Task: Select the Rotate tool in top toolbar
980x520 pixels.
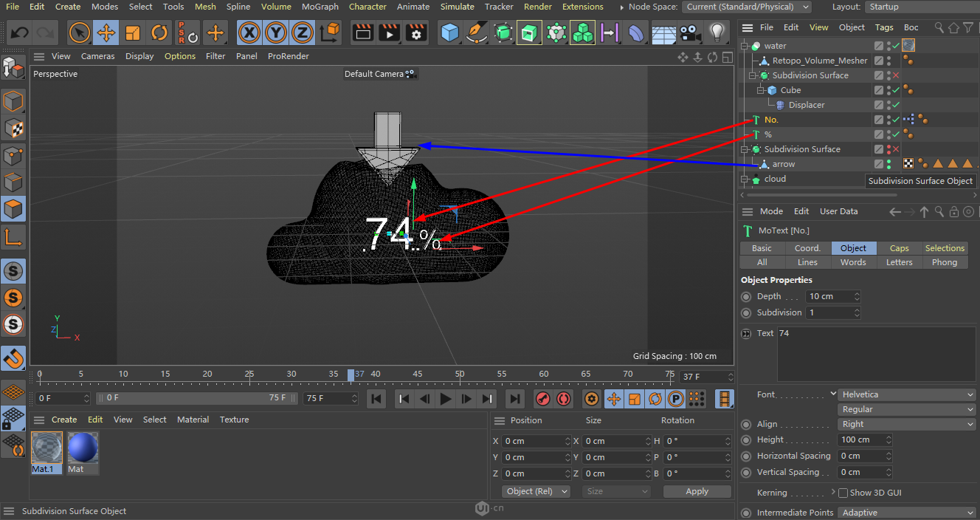Action: tap(159, 32)
